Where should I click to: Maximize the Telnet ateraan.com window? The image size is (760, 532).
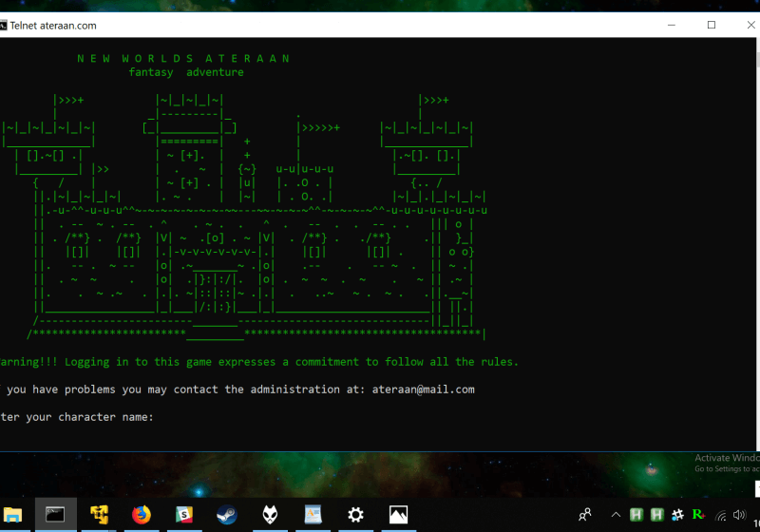click(x=712, y=26)
